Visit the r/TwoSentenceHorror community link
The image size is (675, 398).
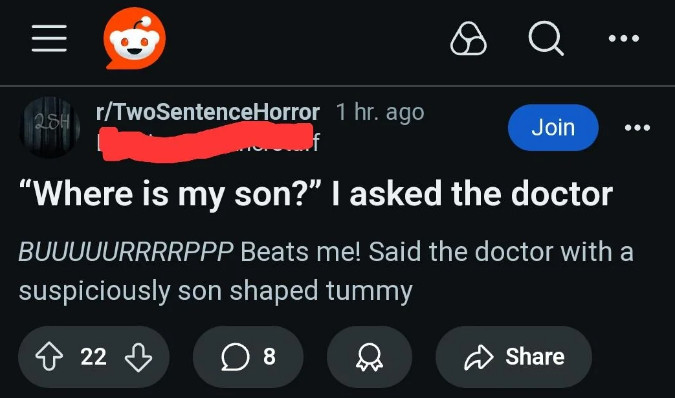207,112
